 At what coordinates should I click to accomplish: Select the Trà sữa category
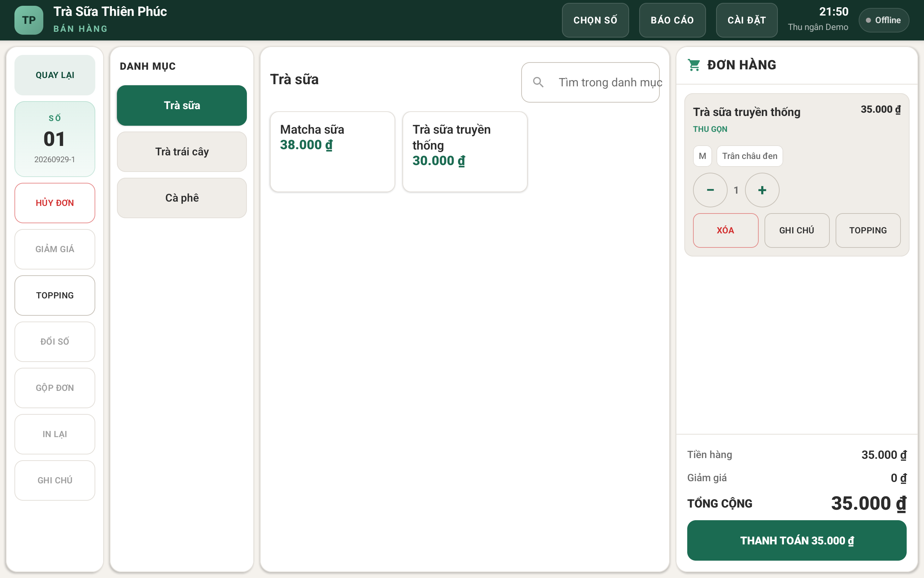click(x=182, y=105)
